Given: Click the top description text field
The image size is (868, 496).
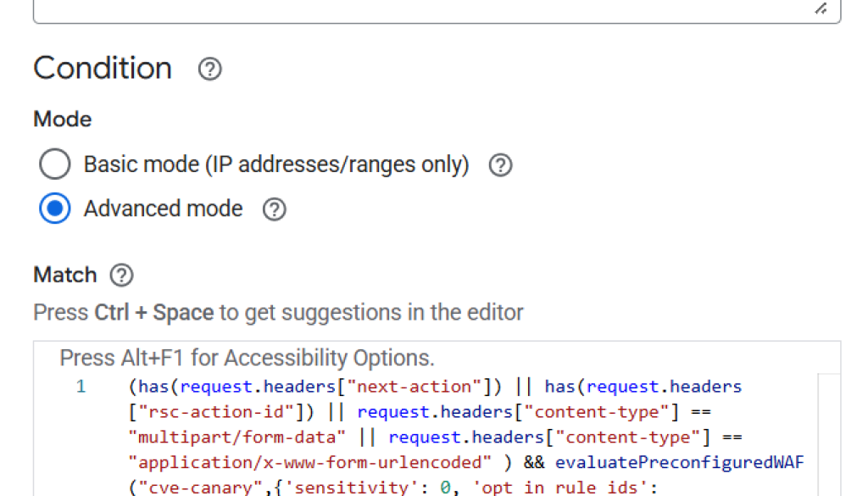Looking at the screenshot, I should 424,8.
